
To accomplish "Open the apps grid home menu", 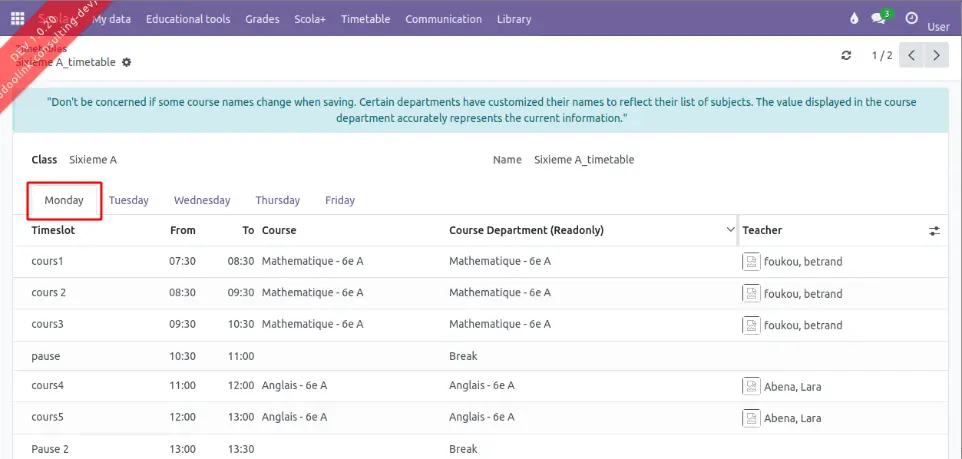I will (x=18, y=18).
